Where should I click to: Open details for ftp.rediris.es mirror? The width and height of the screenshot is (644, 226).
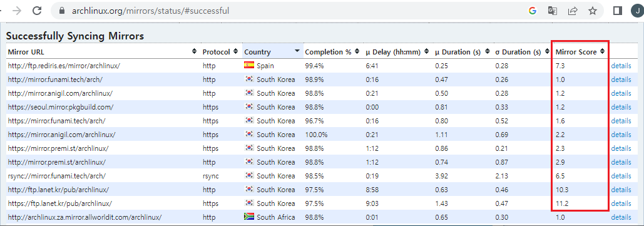pos(621,66)
